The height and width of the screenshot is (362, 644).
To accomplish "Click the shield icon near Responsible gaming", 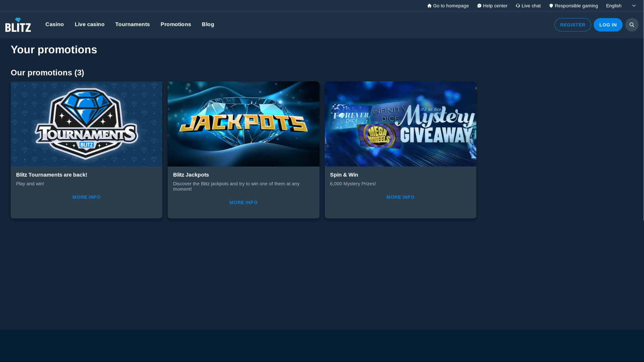I will tap(551, 5).
